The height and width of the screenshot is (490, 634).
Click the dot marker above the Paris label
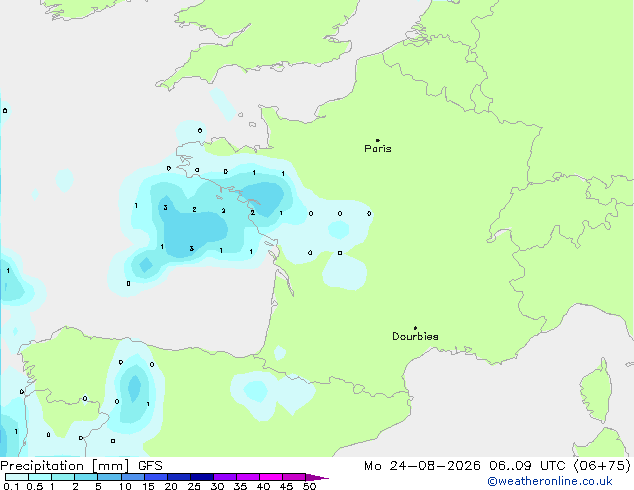378,140
